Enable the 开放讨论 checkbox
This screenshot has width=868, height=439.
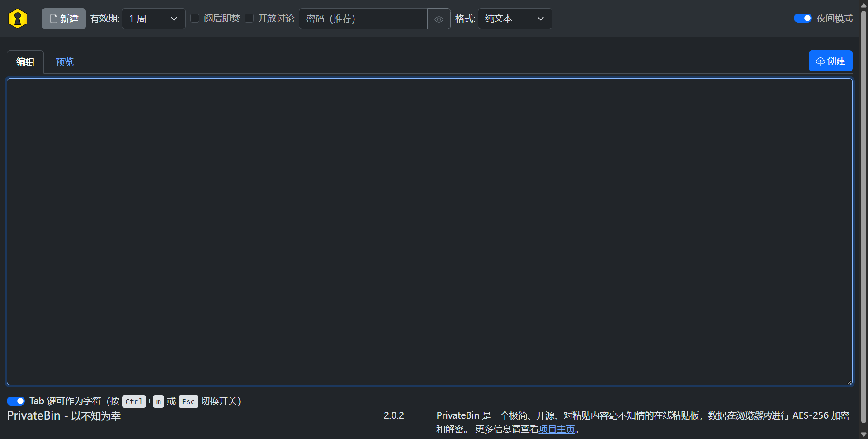249,18
